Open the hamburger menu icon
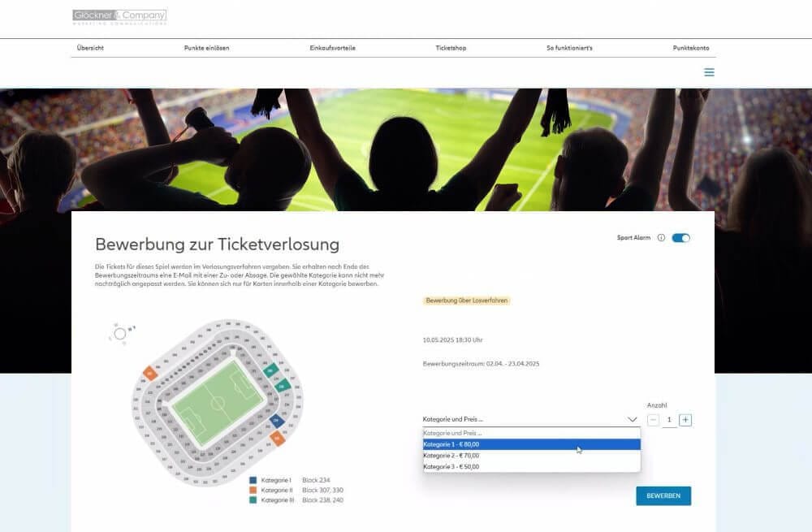 [x=709, y=71]
